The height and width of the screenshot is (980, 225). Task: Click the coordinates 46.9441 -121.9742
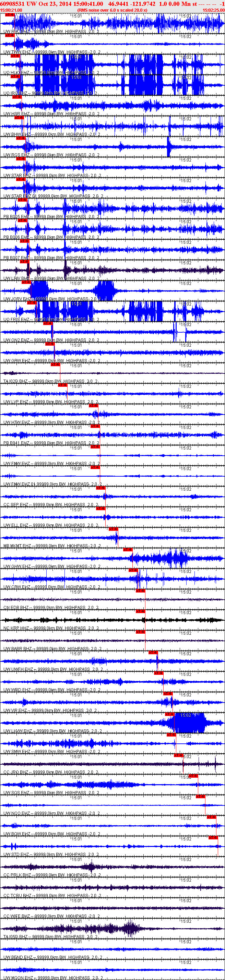point(132,3)
